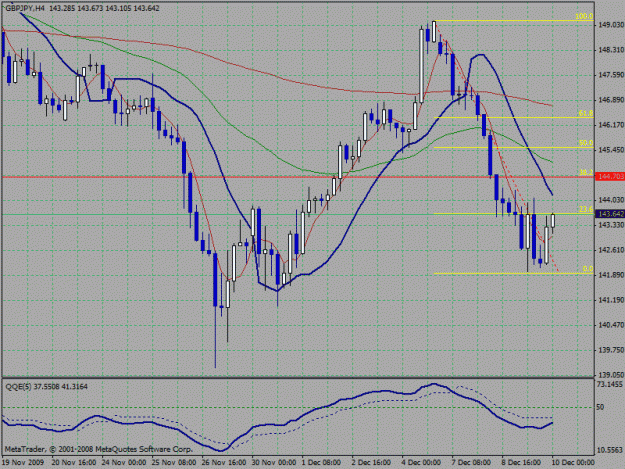Select the red horizontal line at 144.703

coord(297,177)
